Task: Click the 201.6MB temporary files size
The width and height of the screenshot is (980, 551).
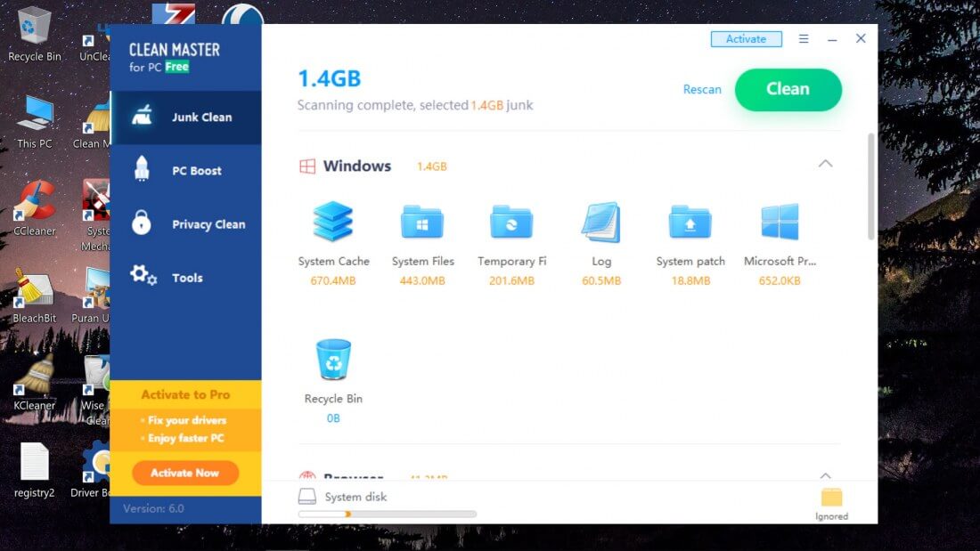Action: [512, 281]
